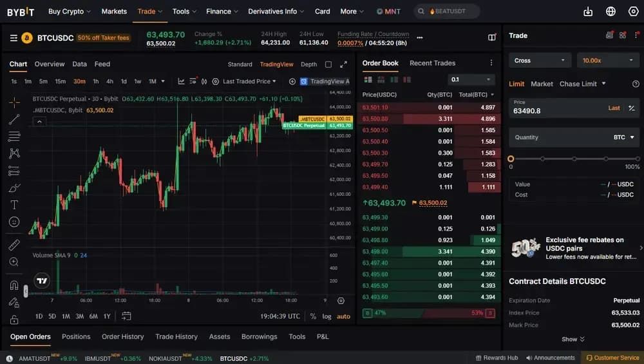Click the quantity percentage slider handle
The image size is (644, 364).
tap(511, 158)
